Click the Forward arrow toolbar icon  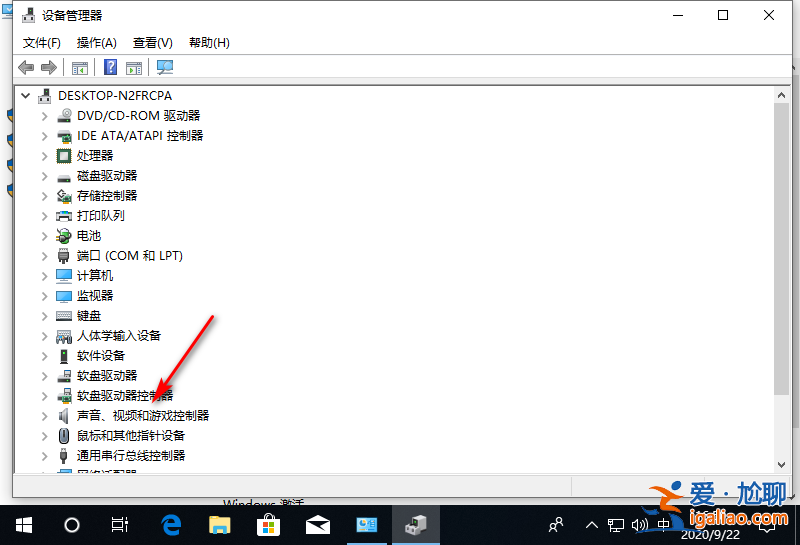(x=49, y=67)
